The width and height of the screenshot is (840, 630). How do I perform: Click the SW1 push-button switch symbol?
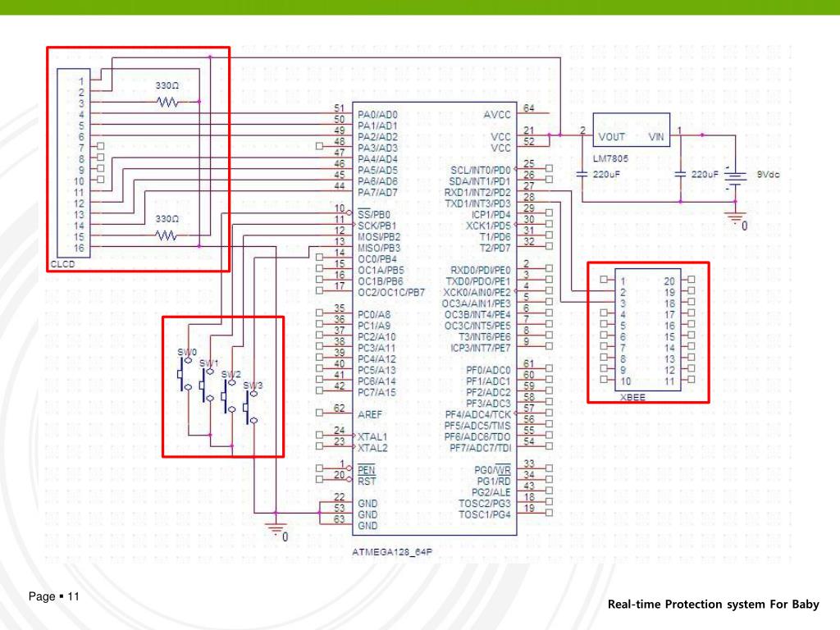pos(207,385)
